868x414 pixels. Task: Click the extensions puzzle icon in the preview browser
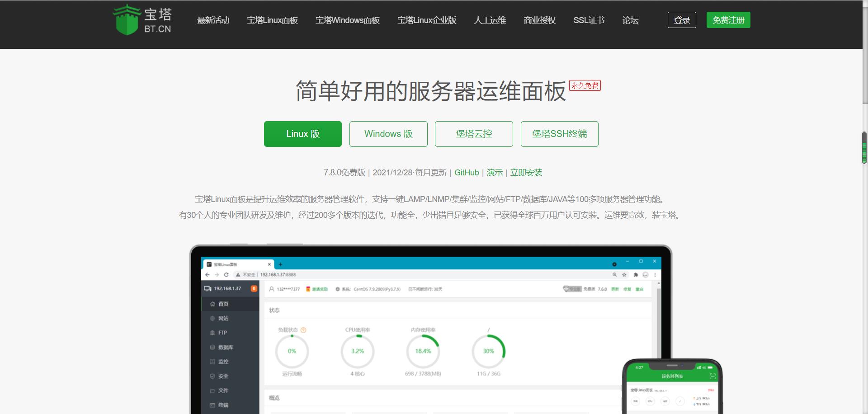click(636, 275)
